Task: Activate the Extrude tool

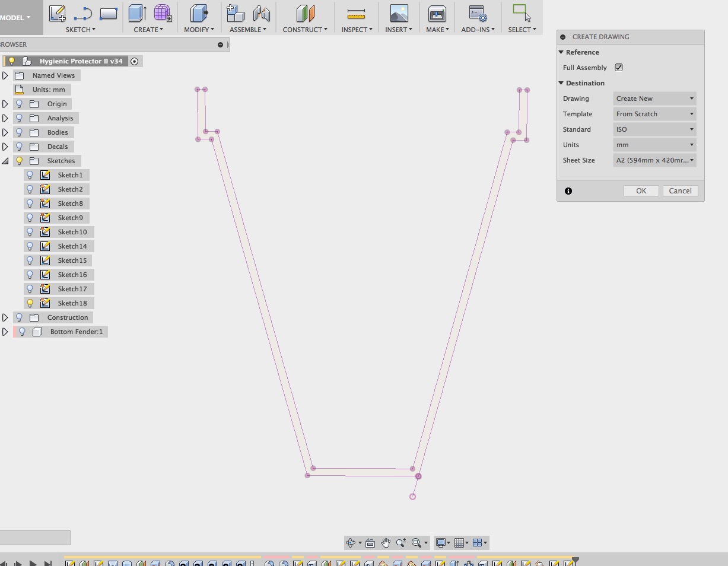Action: [137, 13]
